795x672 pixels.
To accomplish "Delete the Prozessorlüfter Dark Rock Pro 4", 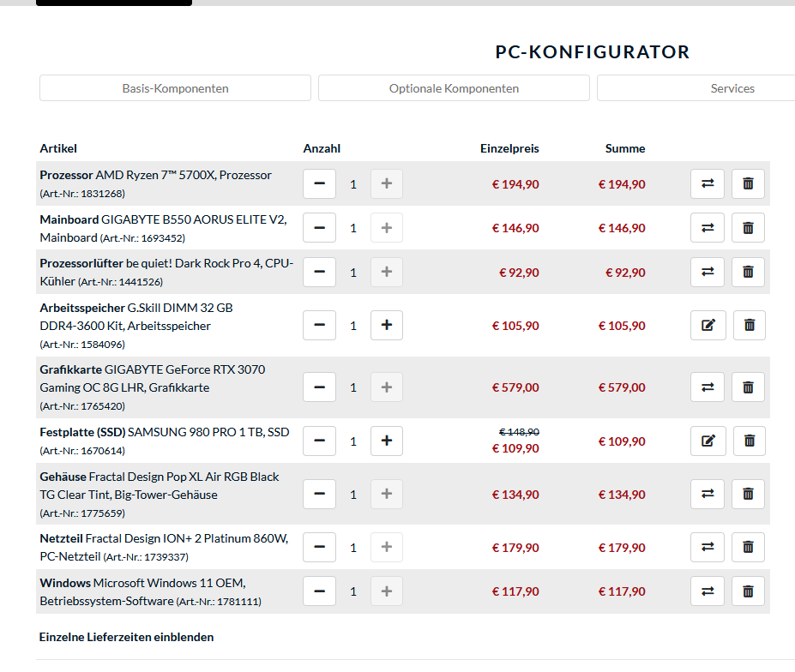I will pyautogui.click(x=748, y=273).
